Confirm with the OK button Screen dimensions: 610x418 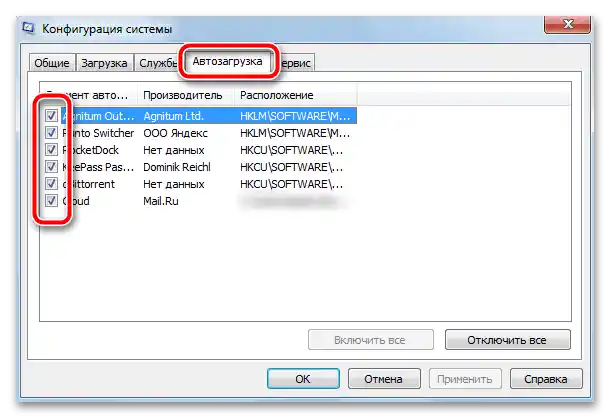(x=303, y=379)
